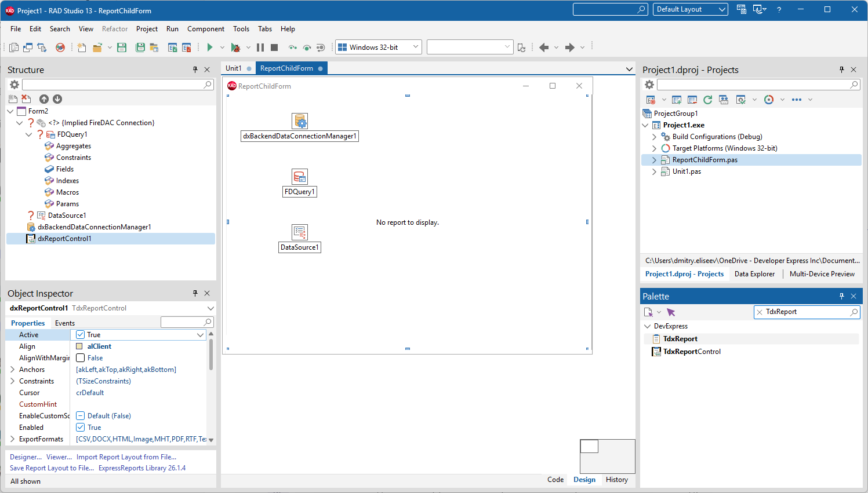
Task: Select dxBackendDataConnectionManager1 component icon on form
Action: tap(300, 120)
